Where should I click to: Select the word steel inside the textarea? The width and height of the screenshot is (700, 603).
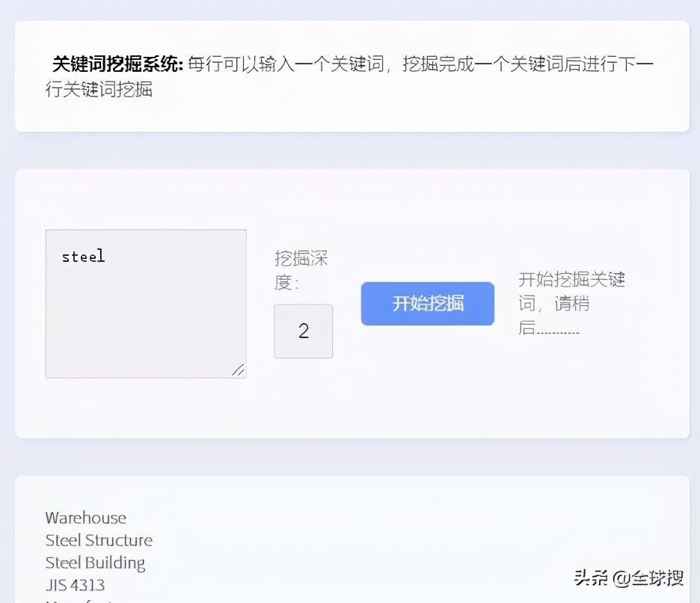pos(83,257)
